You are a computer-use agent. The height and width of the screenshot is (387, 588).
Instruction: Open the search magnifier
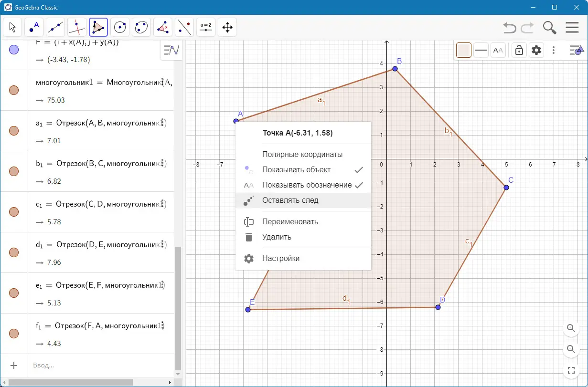click(x=550, y=28)
